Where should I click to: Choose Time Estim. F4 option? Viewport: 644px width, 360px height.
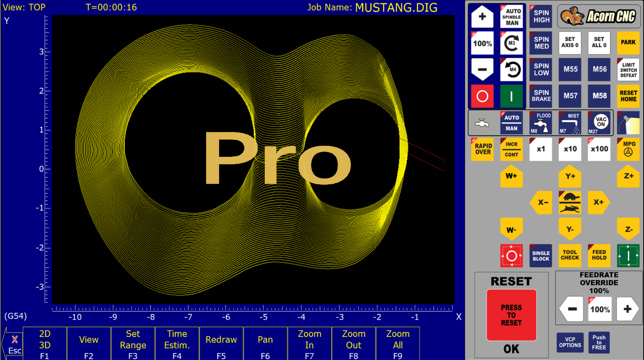pyautogui.click(x=177, y=344)
